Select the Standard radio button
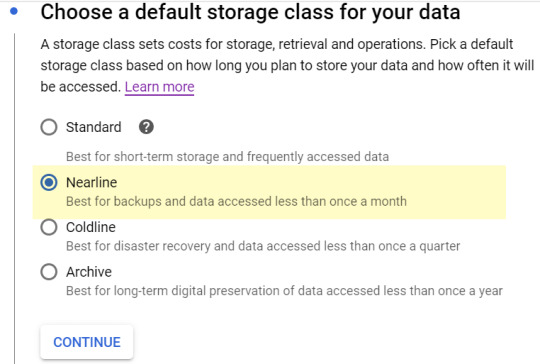The image size is (540, 364). coord(49,127)
